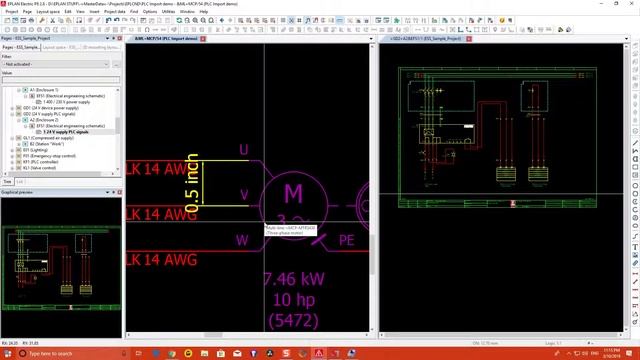
Task: Click the Zoom in magnifier icon
Action: 195,20
